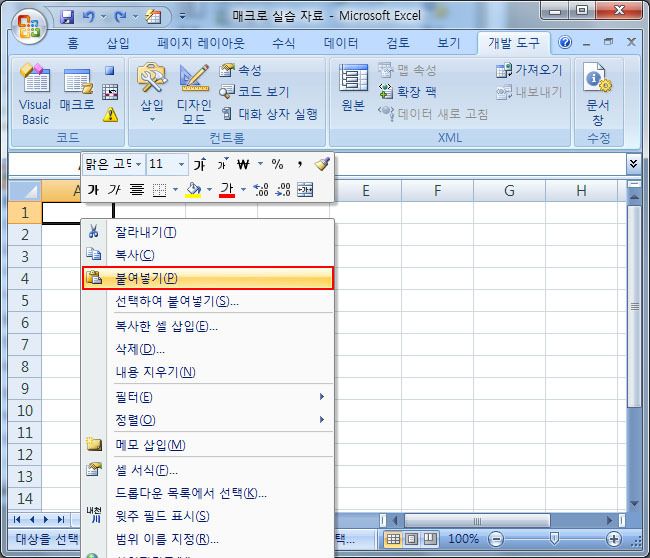Expand border style dropdown arrow
This screenshot has width=650, height=558.
[x=175, y=190]
